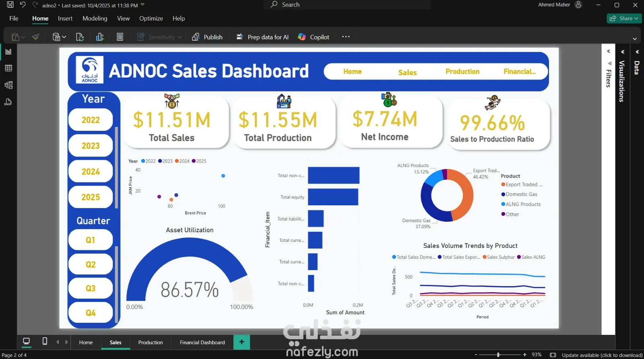Image resolution: width=644 pixels, height=359 pixels.
Task: Expand the Visualizations pane chevron
Action: coord(623,52)
